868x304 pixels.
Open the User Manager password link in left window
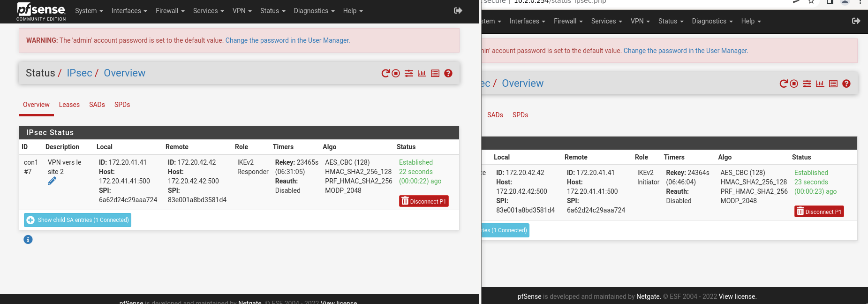click(287, 40)
